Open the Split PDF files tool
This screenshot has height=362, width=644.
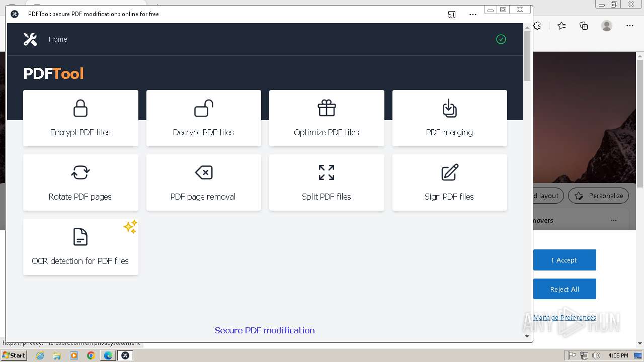point(327,183)
